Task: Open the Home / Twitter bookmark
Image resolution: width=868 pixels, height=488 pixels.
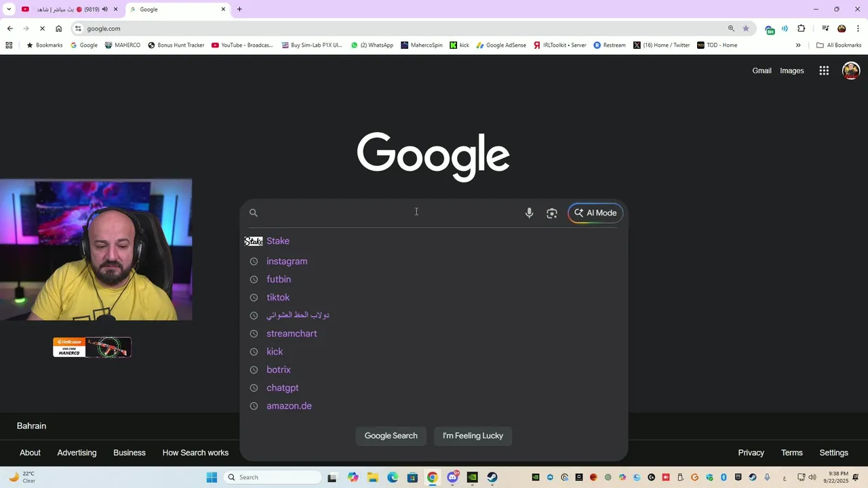Action: [662, 45]
